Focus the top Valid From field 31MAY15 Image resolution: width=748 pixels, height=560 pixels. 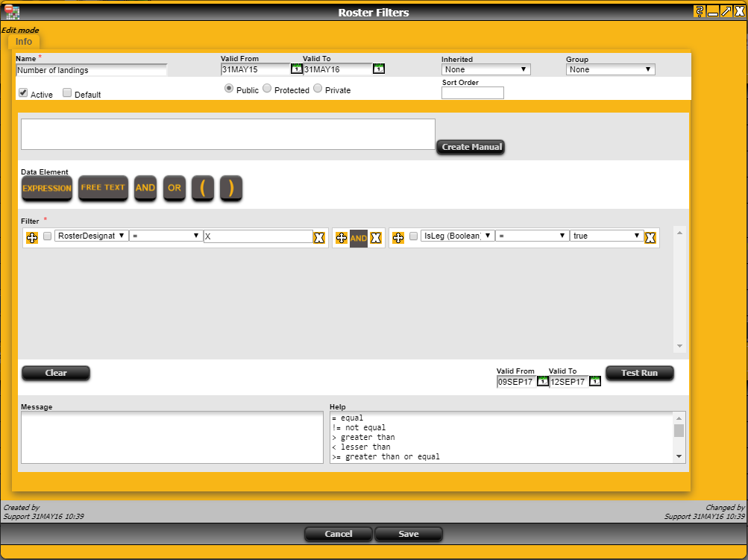tap(256, 69)
